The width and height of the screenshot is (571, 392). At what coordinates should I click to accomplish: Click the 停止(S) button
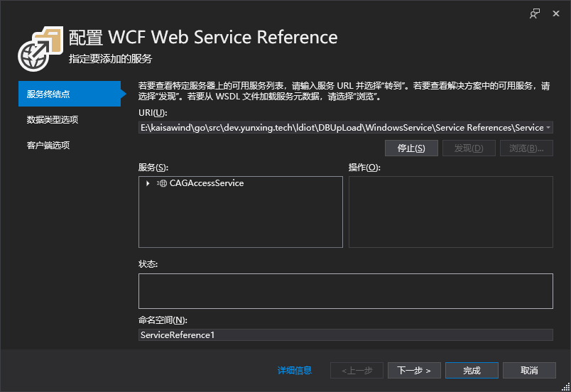[411, 148]
